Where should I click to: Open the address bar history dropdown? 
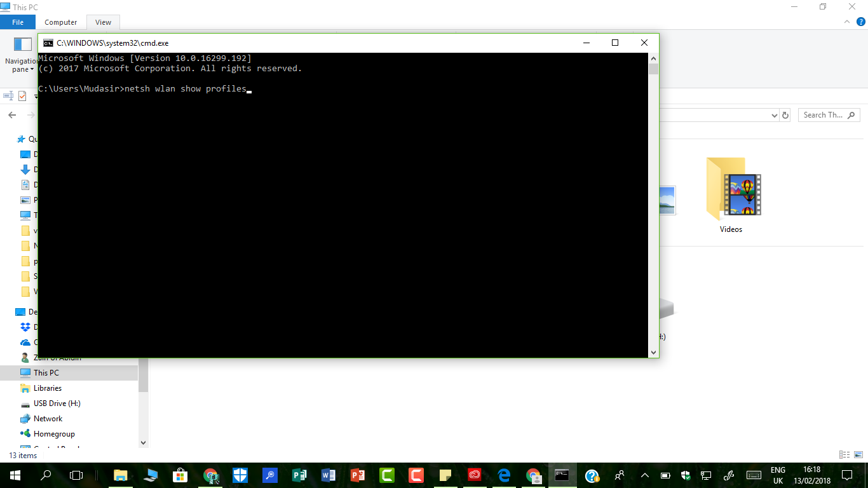[775, 115]
